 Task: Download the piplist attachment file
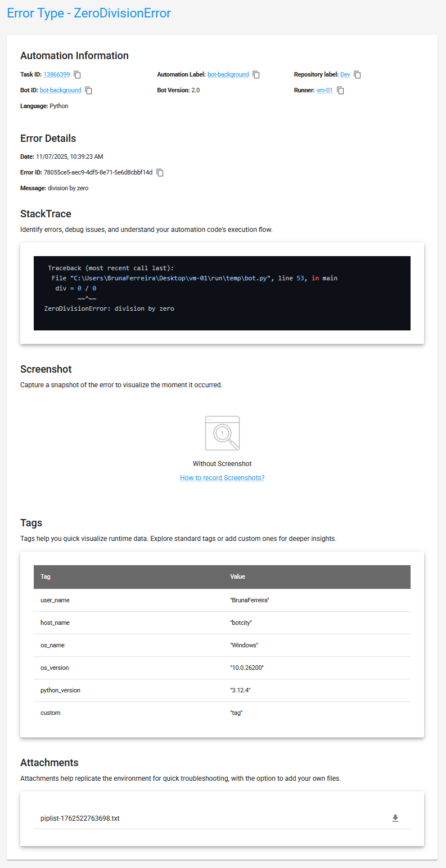tap(395, 818)
